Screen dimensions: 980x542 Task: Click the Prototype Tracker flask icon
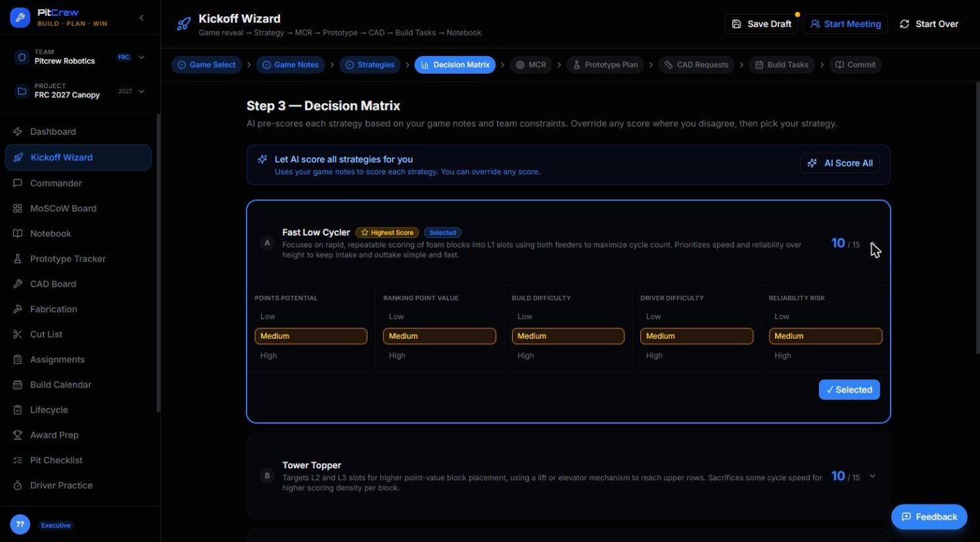point(18,259)
